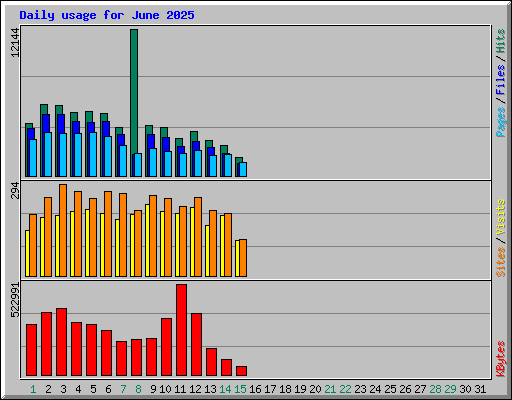Click the red KBytes bar for day 1
Viewport: 512px width, 400px height.
(x=31, y=350)
